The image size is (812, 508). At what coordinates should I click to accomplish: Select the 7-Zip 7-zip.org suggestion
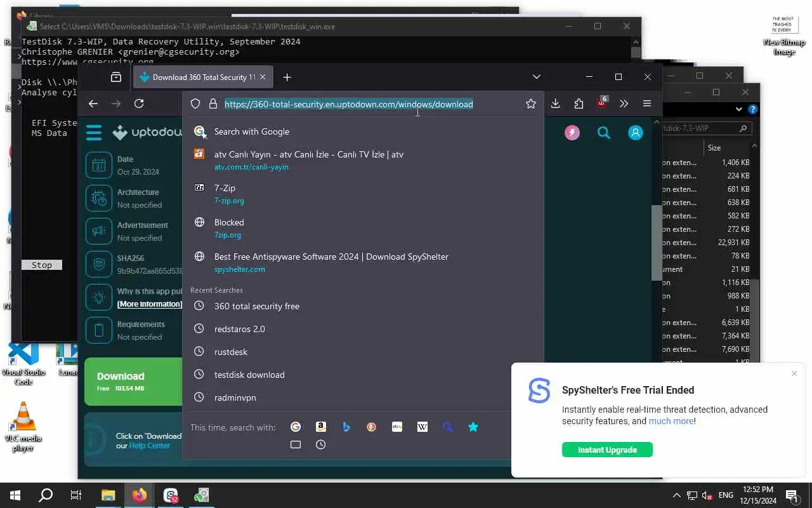(x=363, y=194)
